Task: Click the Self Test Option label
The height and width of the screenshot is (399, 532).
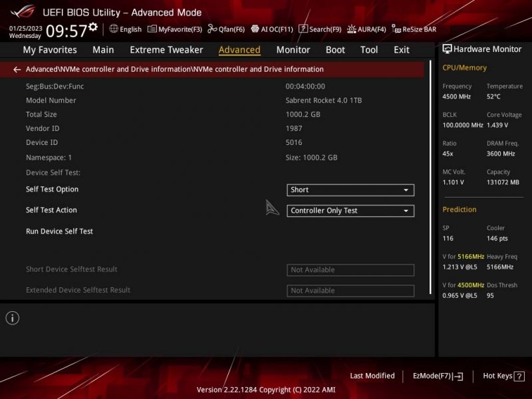Action: tap(52, 190)
